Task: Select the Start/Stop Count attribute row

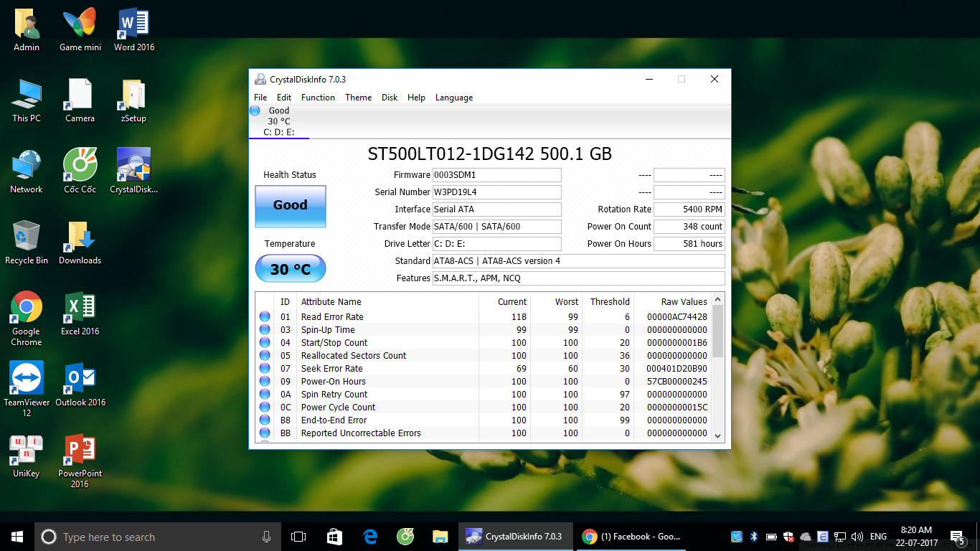Action: click(484, 343)
